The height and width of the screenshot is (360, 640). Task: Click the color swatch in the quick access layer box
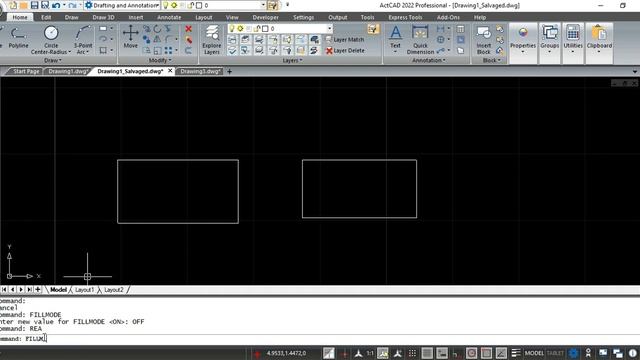point(199,5)
